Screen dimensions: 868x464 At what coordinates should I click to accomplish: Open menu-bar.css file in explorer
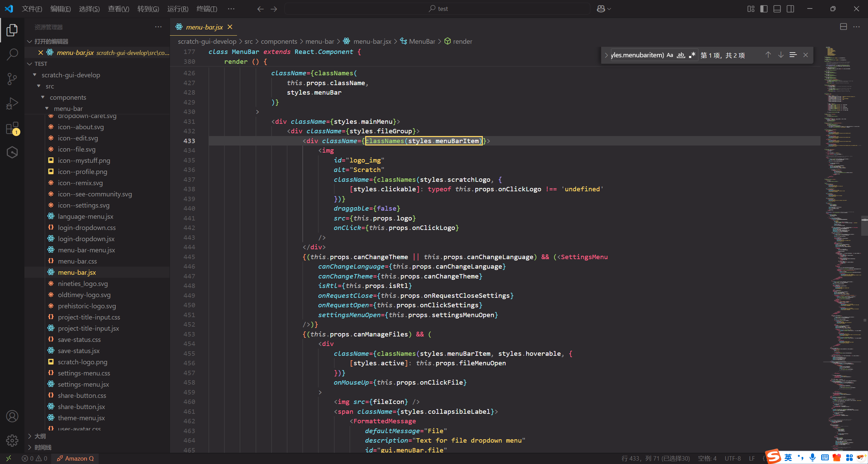pyautogui.click(x=77, y=261)
